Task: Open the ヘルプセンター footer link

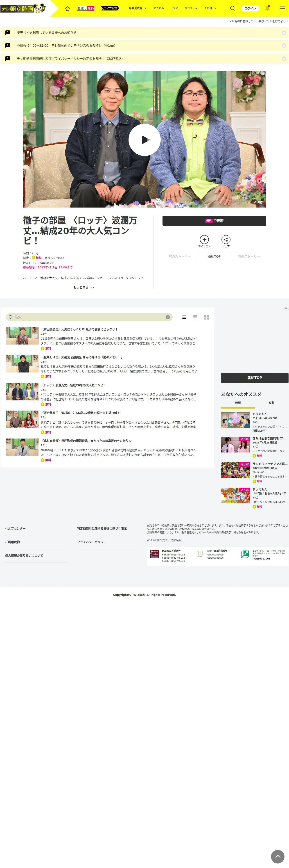Action: tap(16, 528)
